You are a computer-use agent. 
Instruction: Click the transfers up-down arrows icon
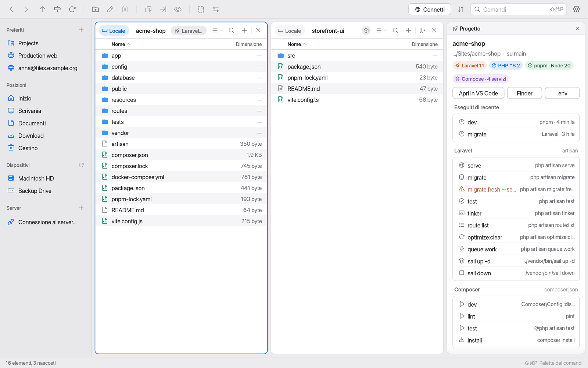tap(460, 9)
